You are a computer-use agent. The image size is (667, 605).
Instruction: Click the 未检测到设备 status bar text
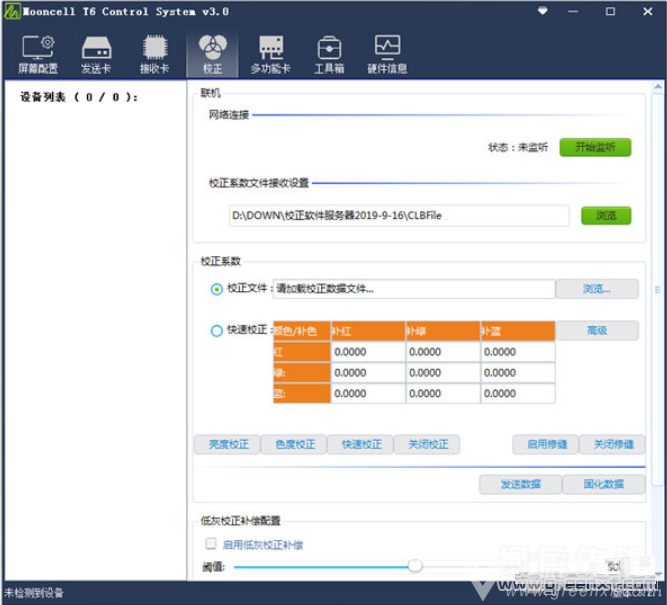(x=34, y=593)
